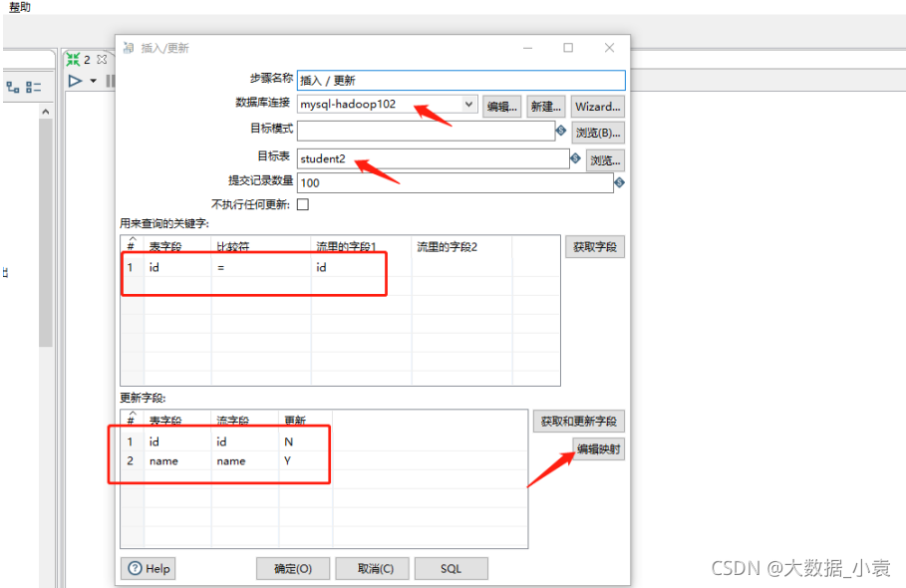The image size is (906, 588).
Task: Insert variable icon beside 目标表
Action: pyautogui.click(x=575, y=157)
